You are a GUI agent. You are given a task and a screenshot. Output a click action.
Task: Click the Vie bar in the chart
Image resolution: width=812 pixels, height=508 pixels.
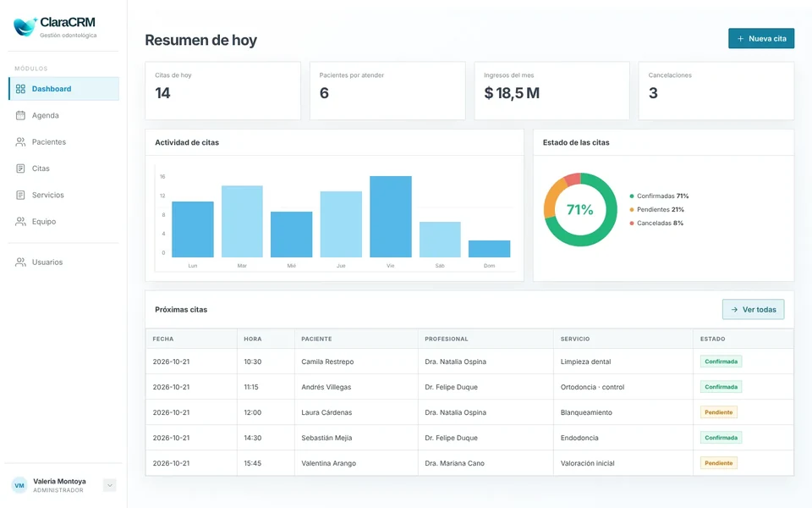click(391, 217)
